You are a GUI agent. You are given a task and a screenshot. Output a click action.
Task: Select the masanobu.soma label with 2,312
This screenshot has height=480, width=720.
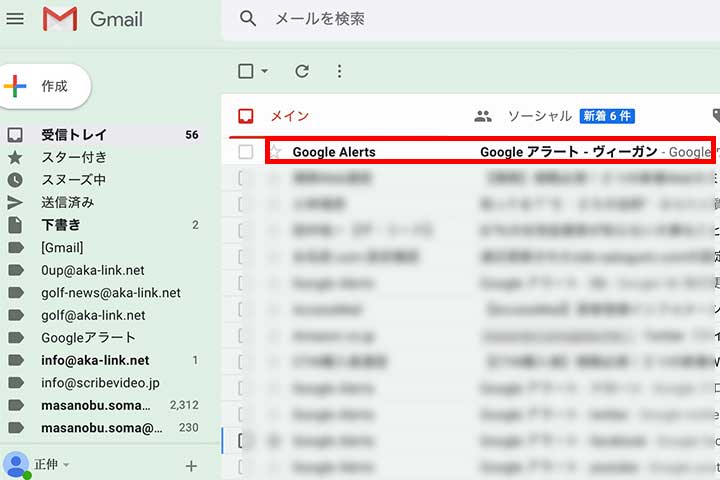(96, 405)
